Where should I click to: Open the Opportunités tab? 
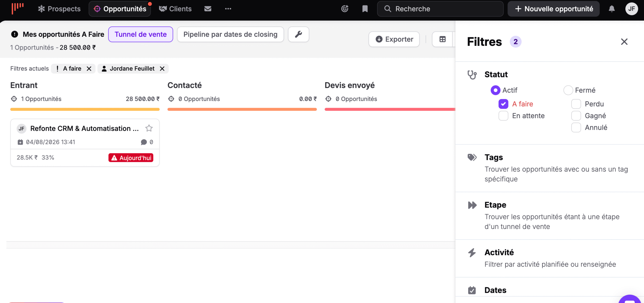coord(120,9)
